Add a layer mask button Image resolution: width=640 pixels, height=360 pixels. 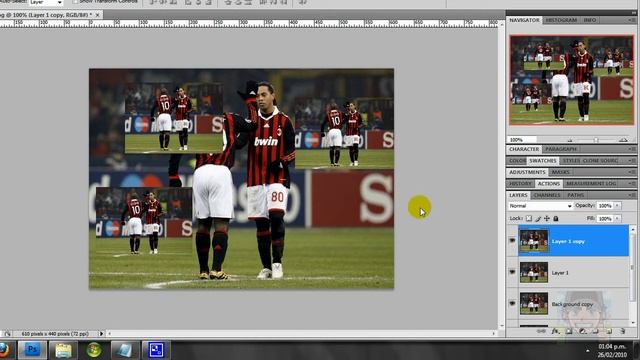569,331
